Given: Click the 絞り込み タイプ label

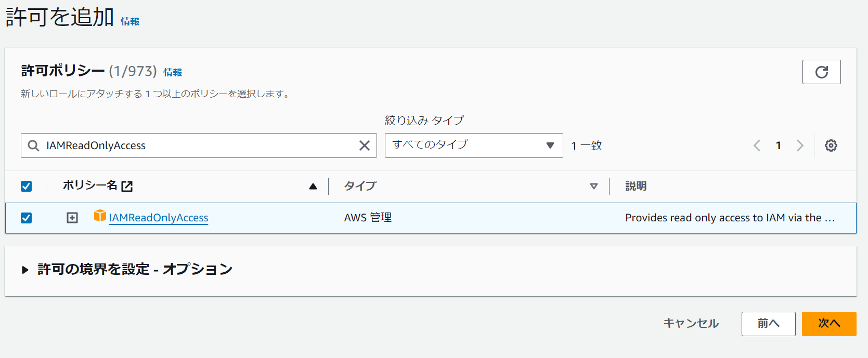Looking at the screenshot, I should [x=424, y=121].
